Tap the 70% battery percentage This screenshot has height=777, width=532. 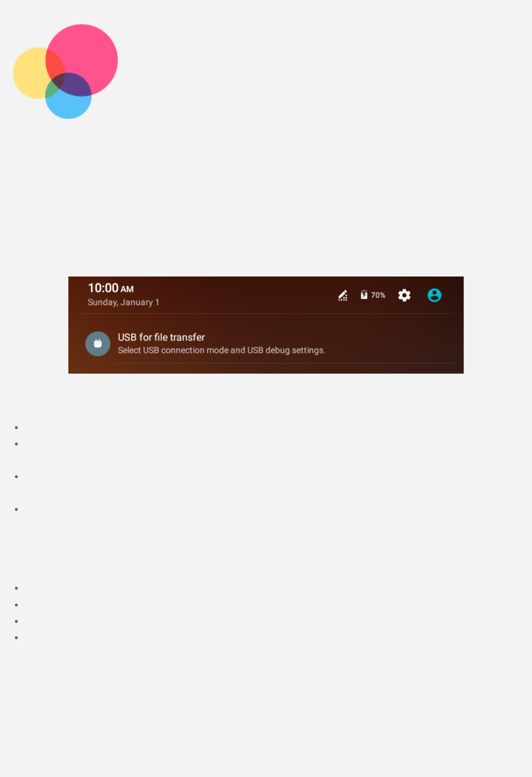(x=378, y=295)
